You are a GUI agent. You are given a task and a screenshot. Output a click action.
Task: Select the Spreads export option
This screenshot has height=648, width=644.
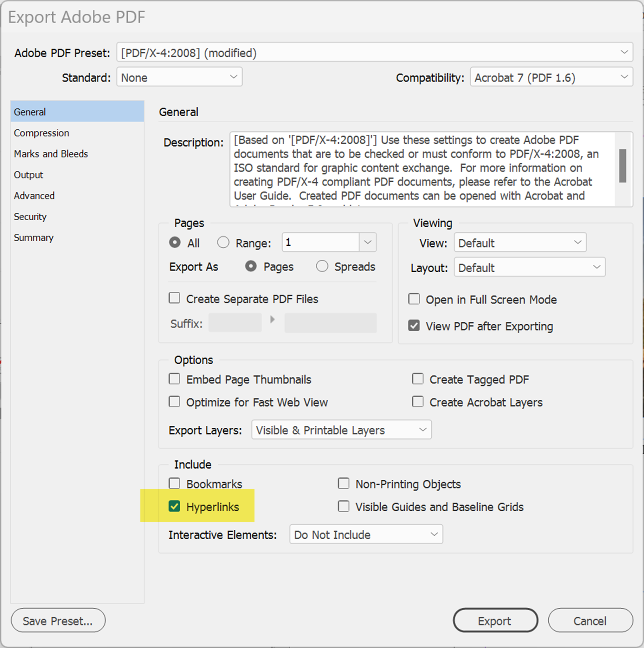[322, 266]
